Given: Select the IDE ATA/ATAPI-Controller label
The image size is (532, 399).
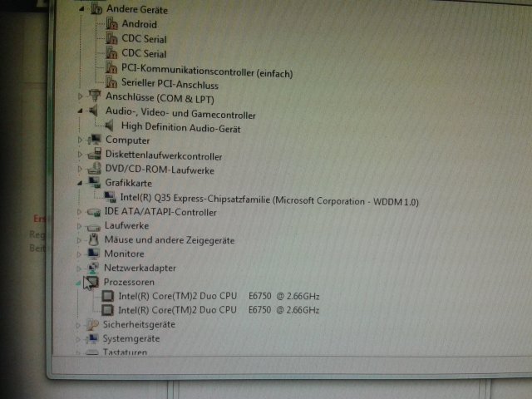Looking at the screenshot, I should tap(160, 212).
